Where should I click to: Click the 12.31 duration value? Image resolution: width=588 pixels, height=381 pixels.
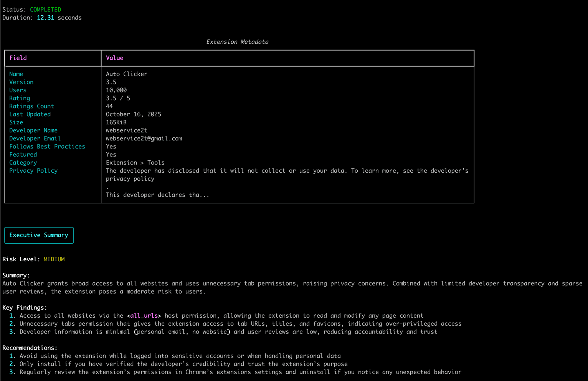(x=45, y=18)
